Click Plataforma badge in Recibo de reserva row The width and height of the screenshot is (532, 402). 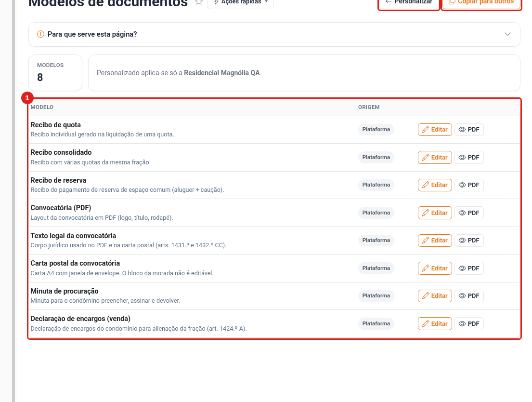tap(376, 185)
